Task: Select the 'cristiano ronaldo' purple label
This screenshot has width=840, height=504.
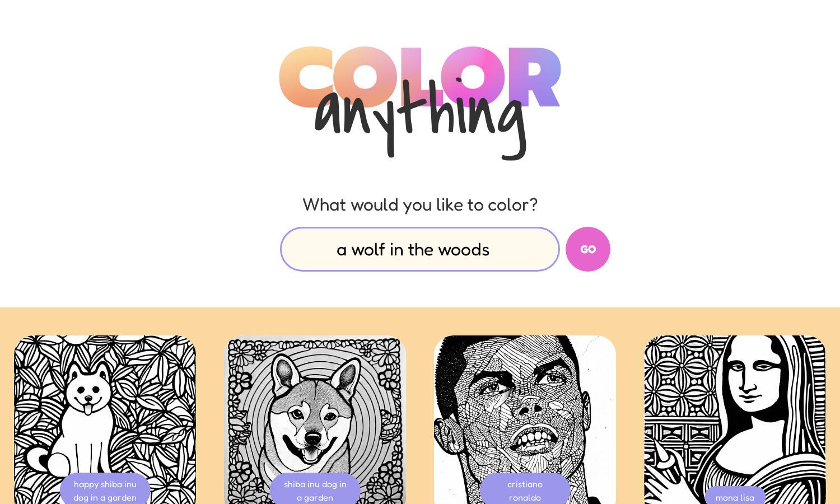Action: point(525,491)
